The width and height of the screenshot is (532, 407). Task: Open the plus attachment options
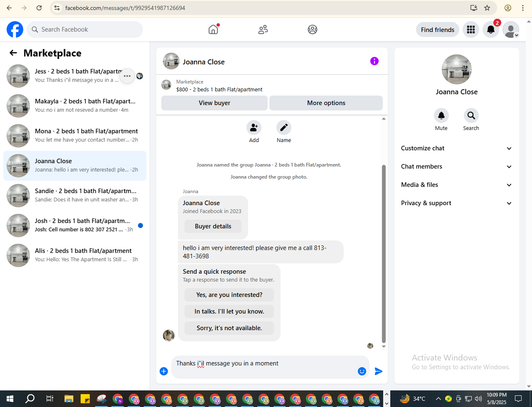(164, 371)
